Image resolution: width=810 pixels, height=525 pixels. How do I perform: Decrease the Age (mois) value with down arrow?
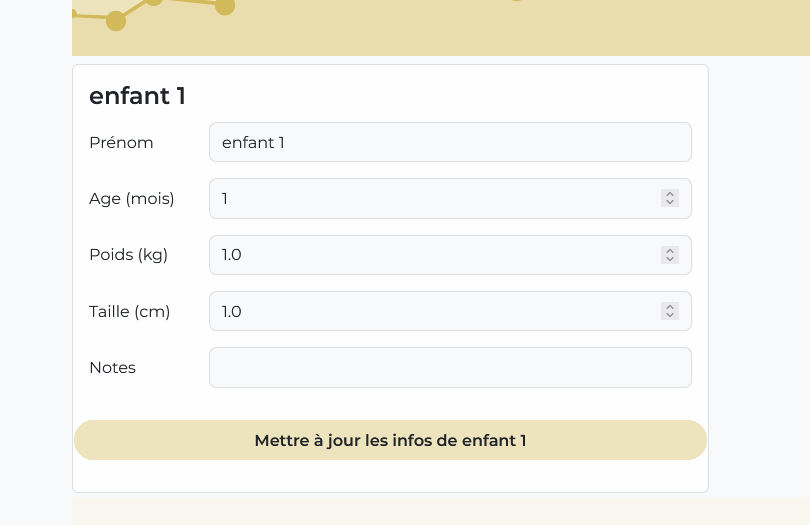point(670,203)
